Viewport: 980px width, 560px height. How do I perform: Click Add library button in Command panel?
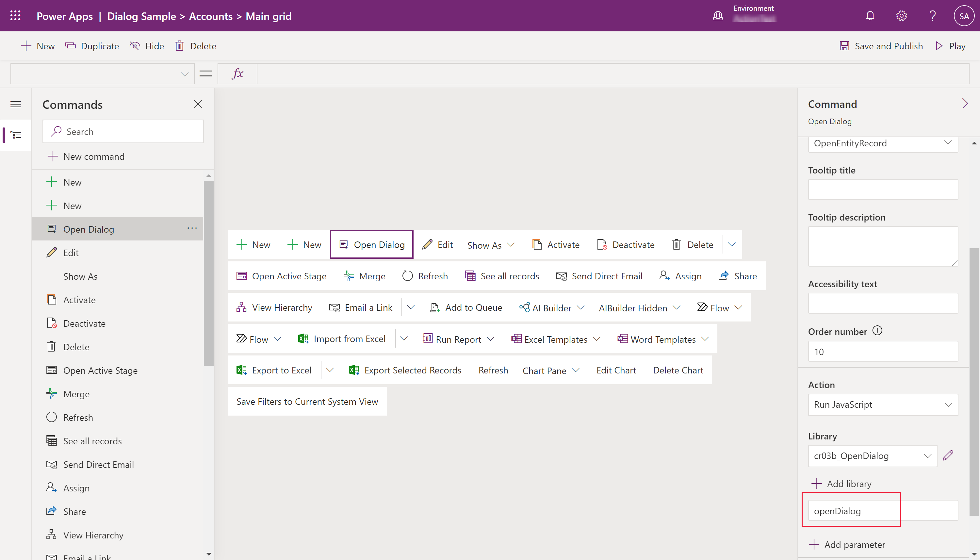click(843, 483)
